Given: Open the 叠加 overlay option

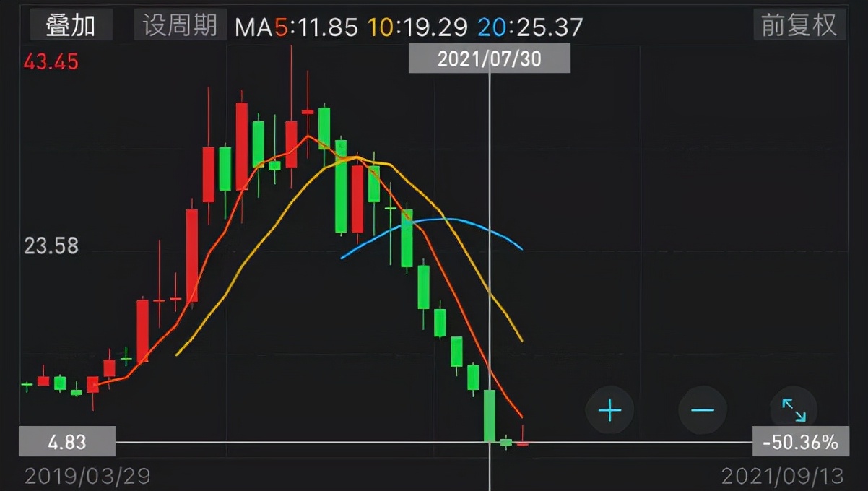Looking at the screenshot, I should point(71,26).
